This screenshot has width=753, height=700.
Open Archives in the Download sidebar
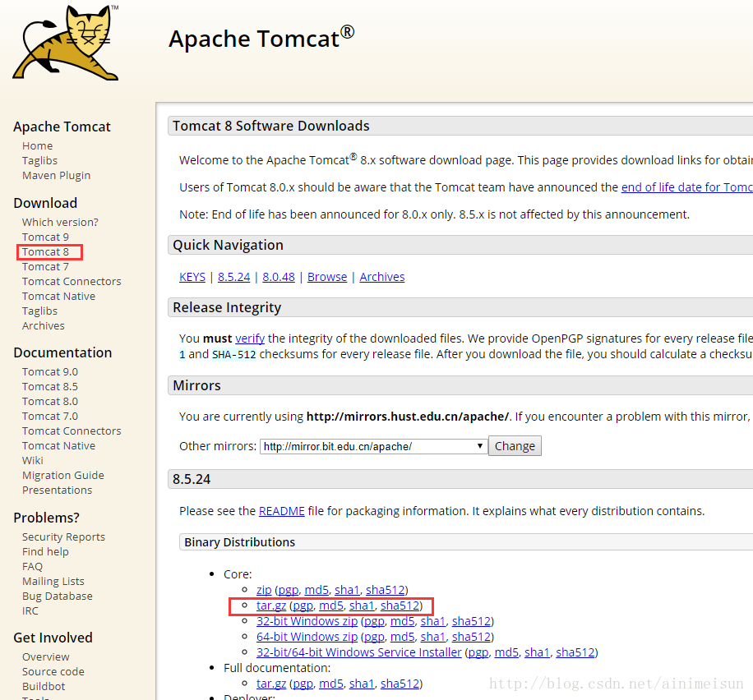[44, 325]
